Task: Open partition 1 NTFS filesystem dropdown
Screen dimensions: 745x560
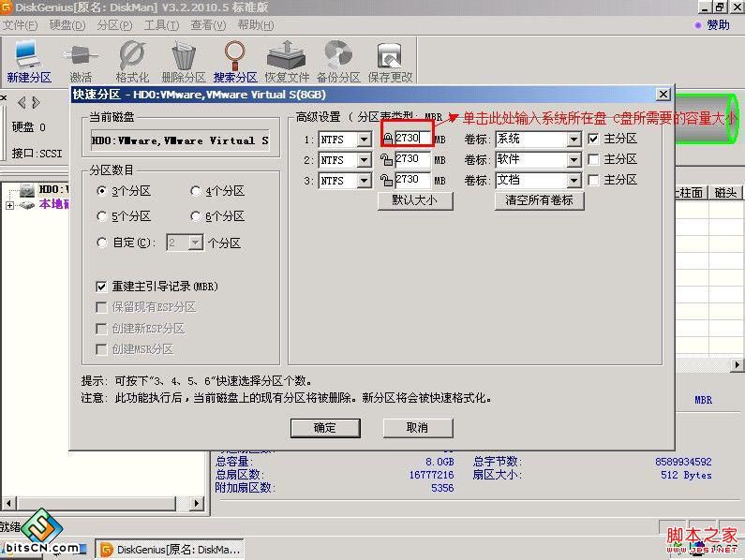Action: 364,140
